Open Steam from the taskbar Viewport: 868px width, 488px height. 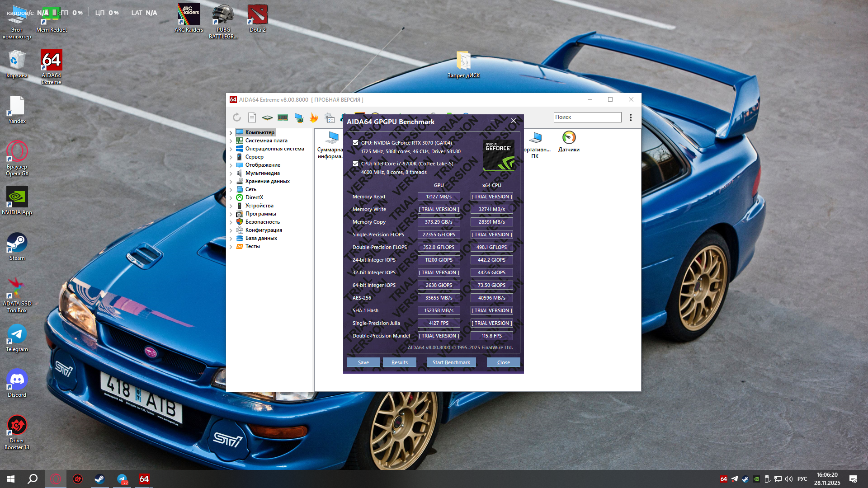[99, 479]
